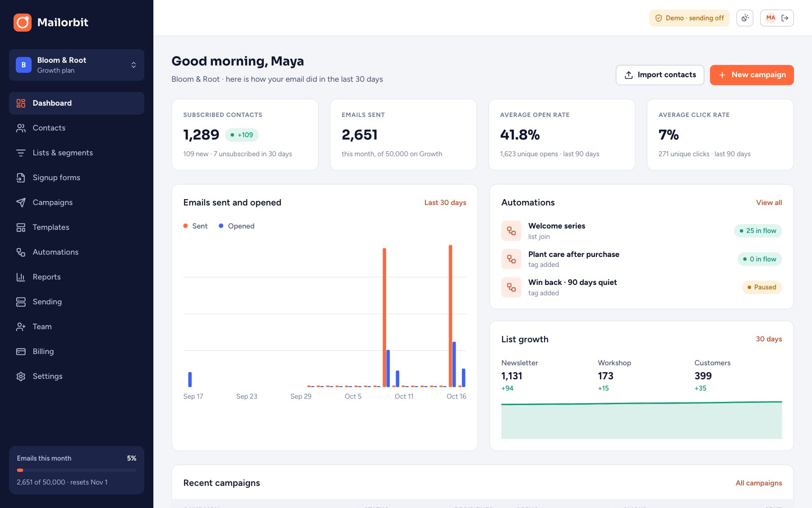Click the Settings gear icon
The width and height of the screenshot is (812, 508).
(x=21, y=376)
